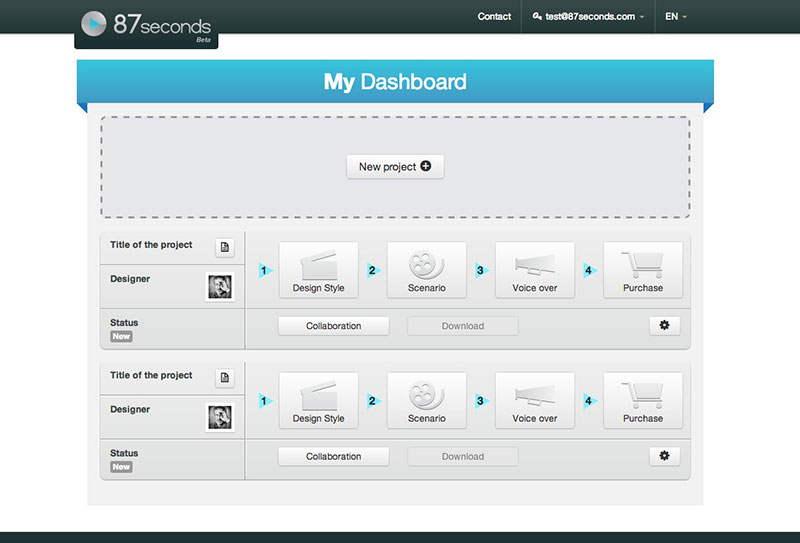Click the New status badge, first project
The image size is (800, 543).
tap(121, 336)
